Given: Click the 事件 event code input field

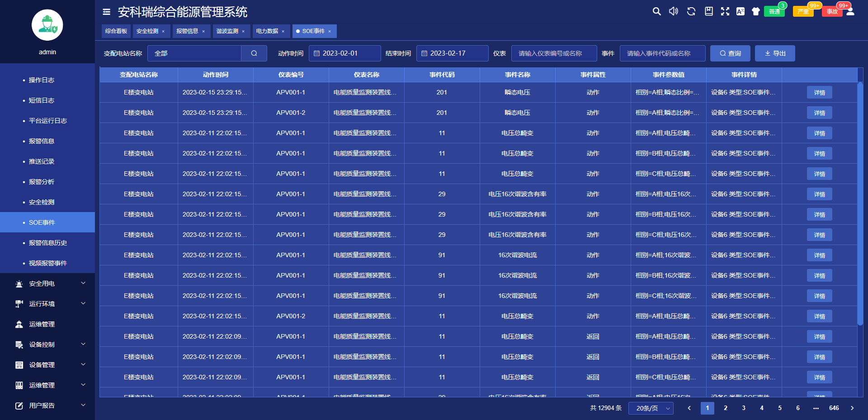Looking at the screenshot, I should [663, 53].
